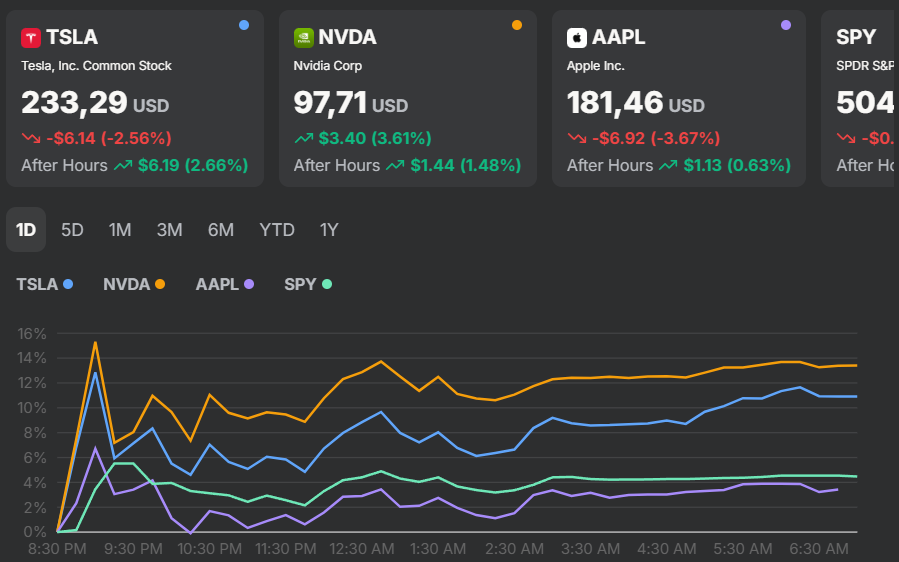Viewport: 899px width, 562px height.
Task: Click the SPY card downward trend arrow
Action: click(x=846, y=138)
